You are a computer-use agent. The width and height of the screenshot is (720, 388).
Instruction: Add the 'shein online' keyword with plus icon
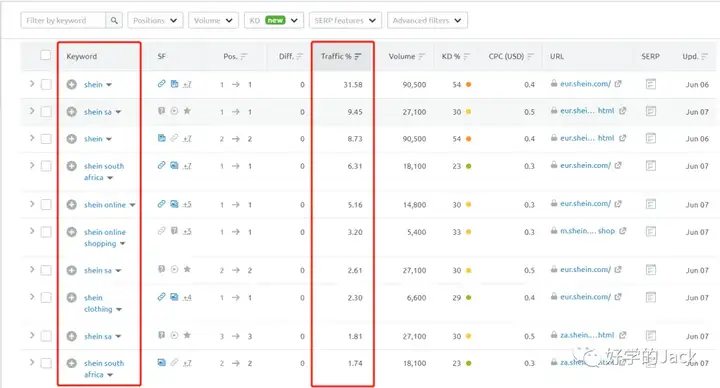72,205
